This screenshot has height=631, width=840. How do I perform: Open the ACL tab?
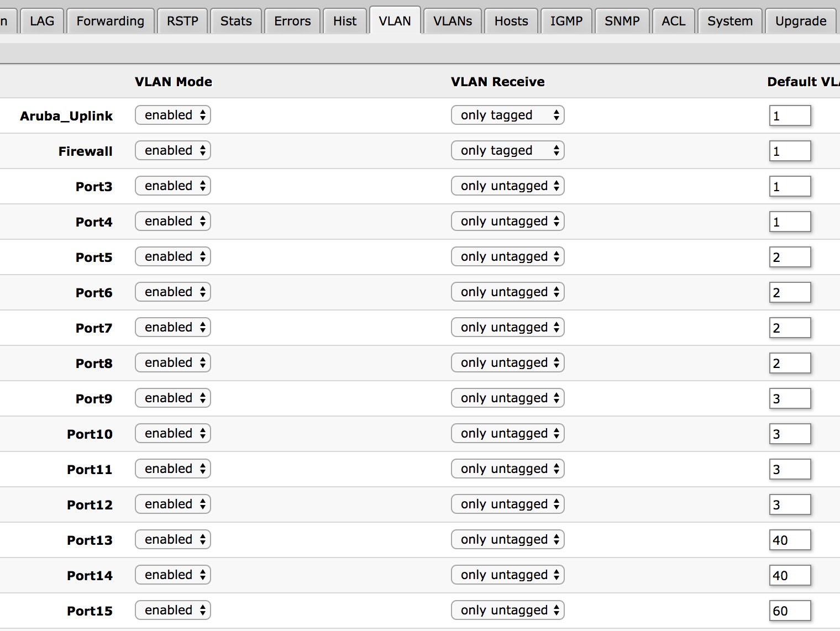click(x=673, y=21)
